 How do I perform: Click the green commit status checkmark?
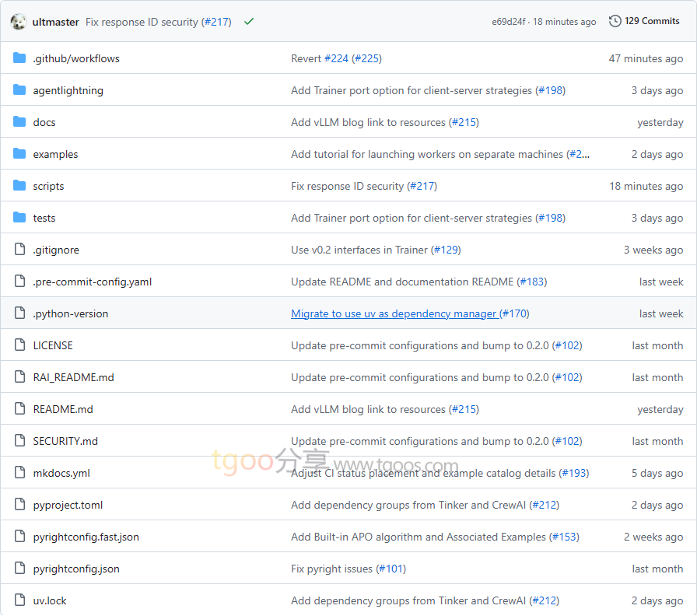pyautogui.click(x=249, y=22)
